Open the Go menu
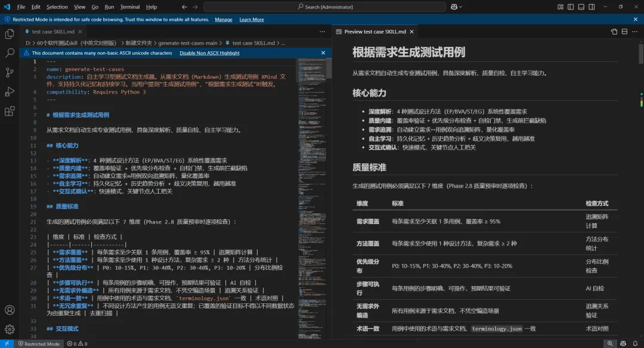The width and height of the screenshot is (644, 348). (95, 7)
